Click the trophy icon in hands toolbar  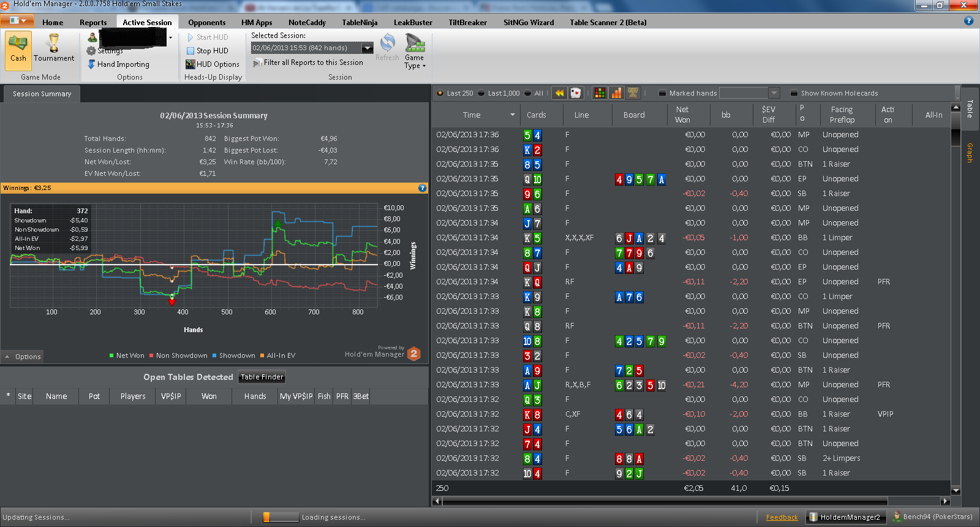[633, 93]
